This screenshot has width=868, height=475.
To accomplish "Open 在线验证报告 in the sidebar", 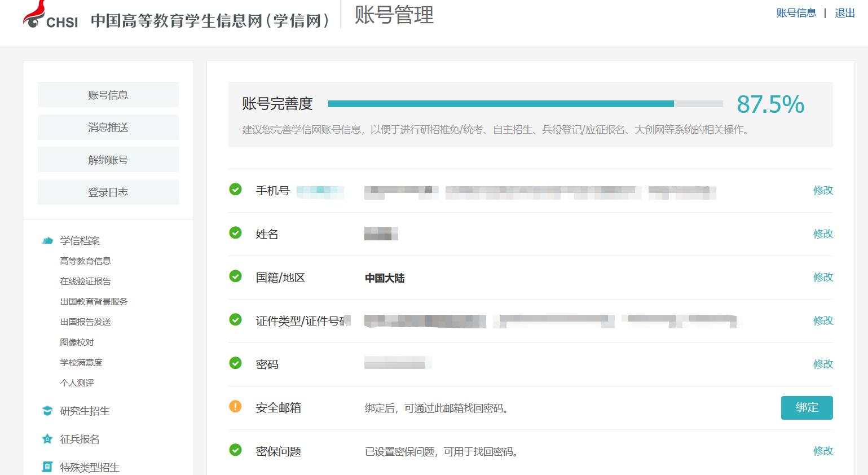I will coord(85,281).
